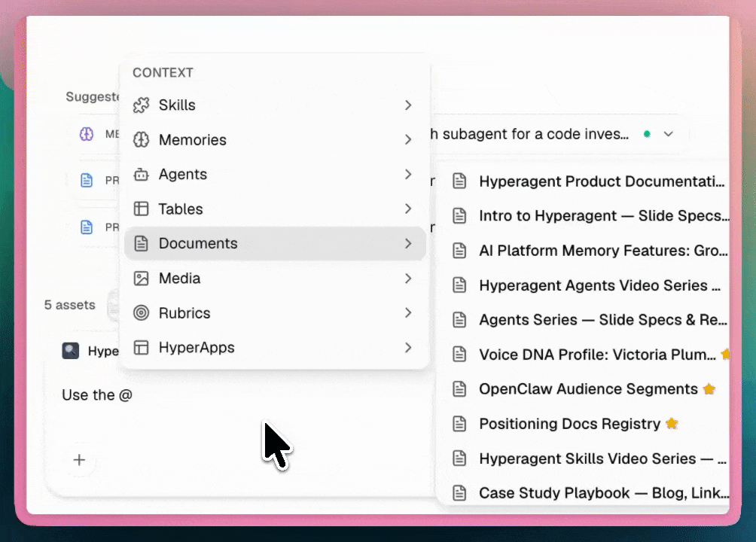Click the Agents robot icon

142,174
